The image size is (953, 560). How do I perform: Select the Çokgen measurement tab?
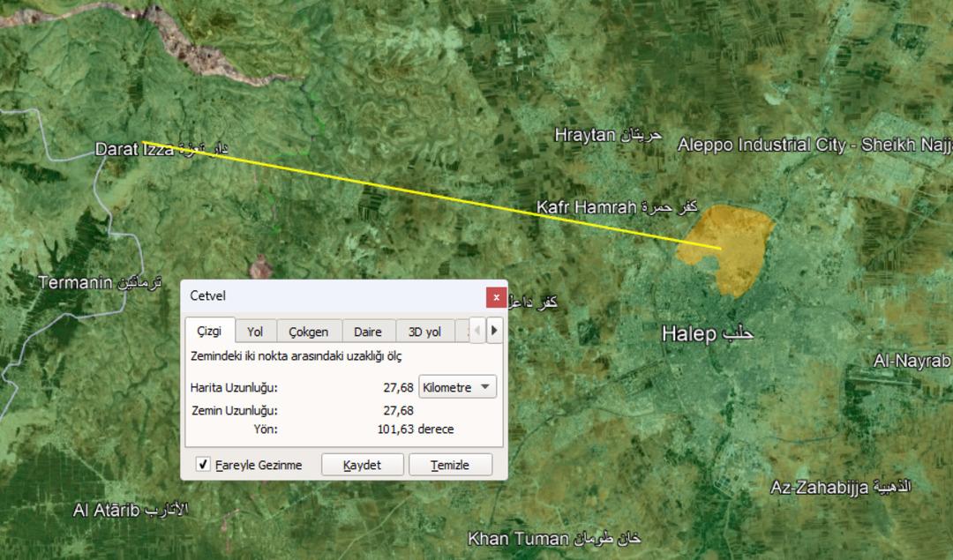coord(309,332)
